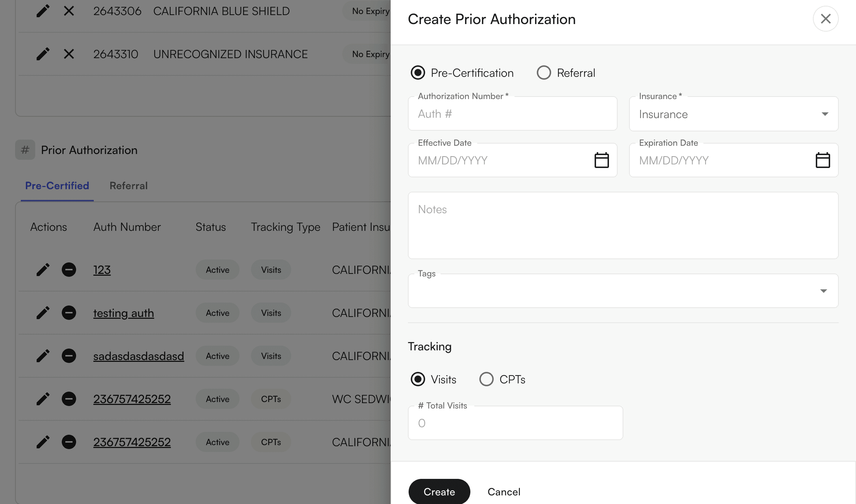Click edit pencil for auth 123
Image resolution: width=856 pixels, height=504 pixels.
[43, 270]
